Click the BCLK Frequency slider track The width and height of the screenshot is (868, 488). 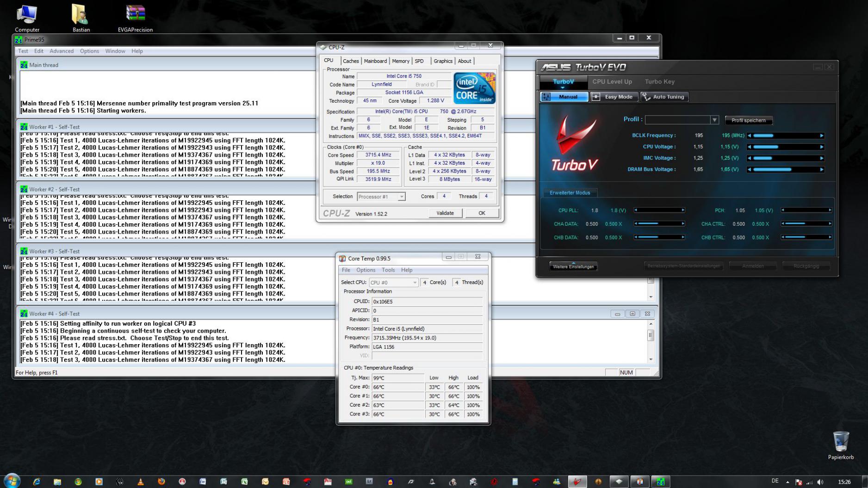pos(785,136)
